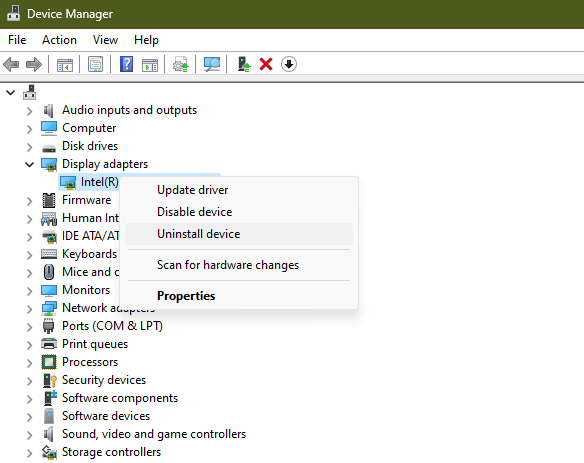584x463 pixels.
Task: Expand the Security devices category
Action: coord(29,381)
